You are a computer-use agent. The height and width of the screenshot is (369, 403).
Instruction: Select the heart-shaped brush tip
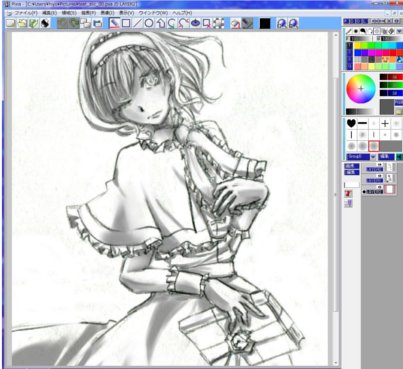click(x=351, y=123)
